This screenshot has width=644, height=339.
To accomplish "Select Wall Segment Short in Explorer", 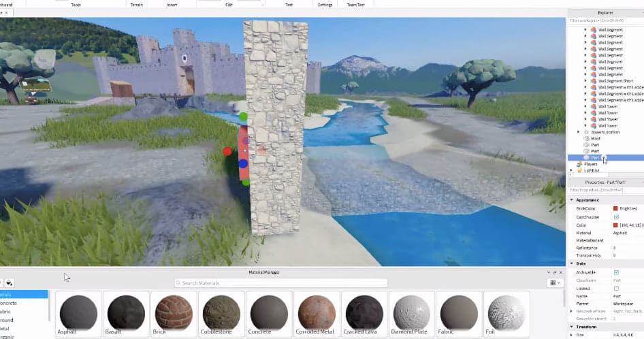I will point(615,81).
